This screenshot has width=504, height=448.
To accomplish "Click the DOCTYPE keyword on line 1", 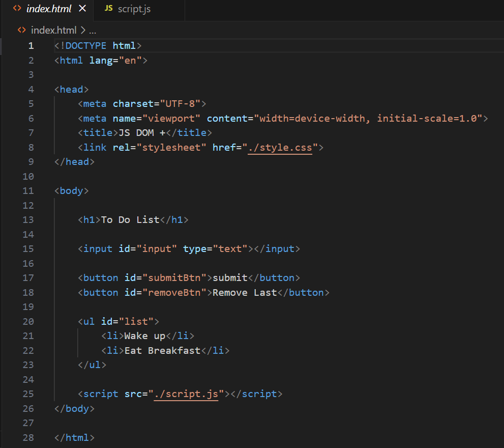I will point(86,46).
